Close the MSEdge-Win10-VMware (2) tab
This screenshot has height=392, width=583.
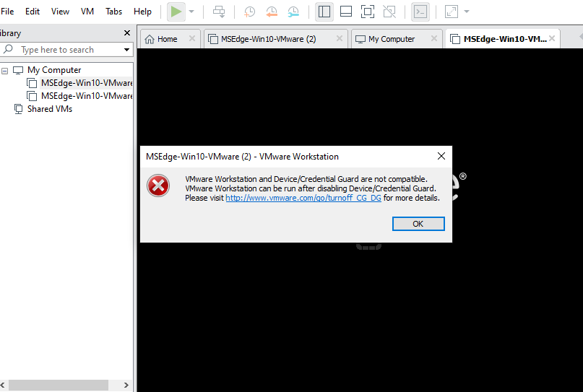[340, 38]
